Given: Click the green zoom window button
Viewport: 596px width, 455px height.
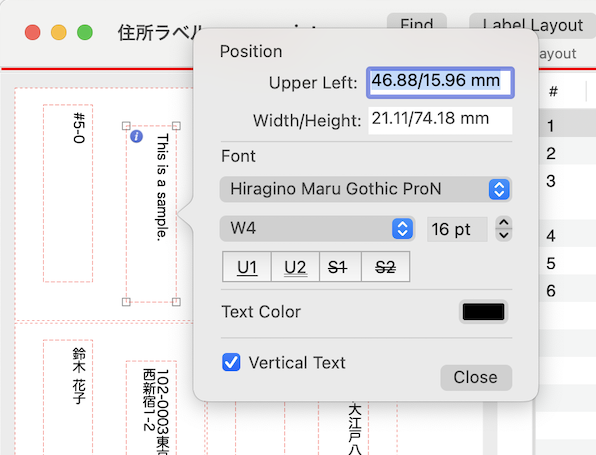Looking at the screenshot, I should (85, 32).
